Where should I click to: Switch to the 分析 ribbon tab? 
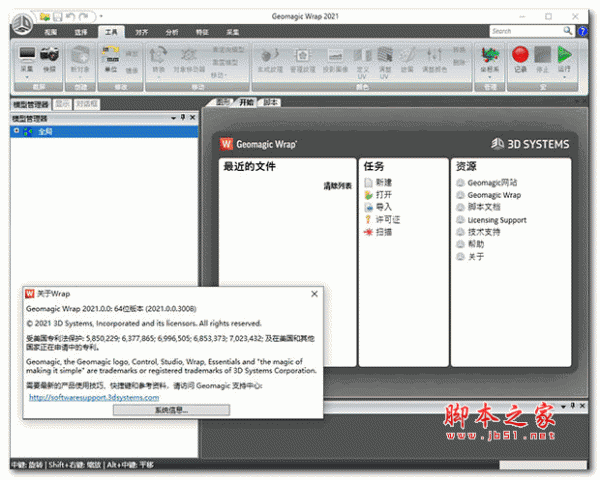coord(172,33)
